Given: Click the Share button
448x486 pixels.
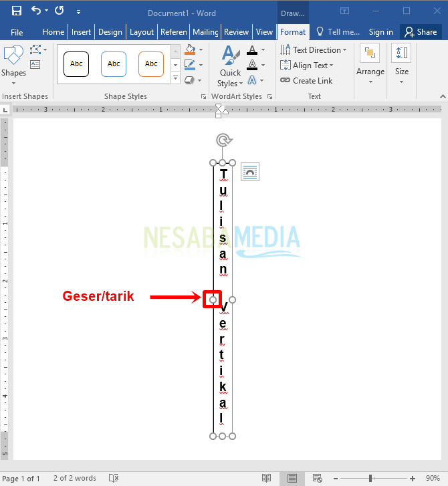Looking at the screenshot, I should (421, 32).
